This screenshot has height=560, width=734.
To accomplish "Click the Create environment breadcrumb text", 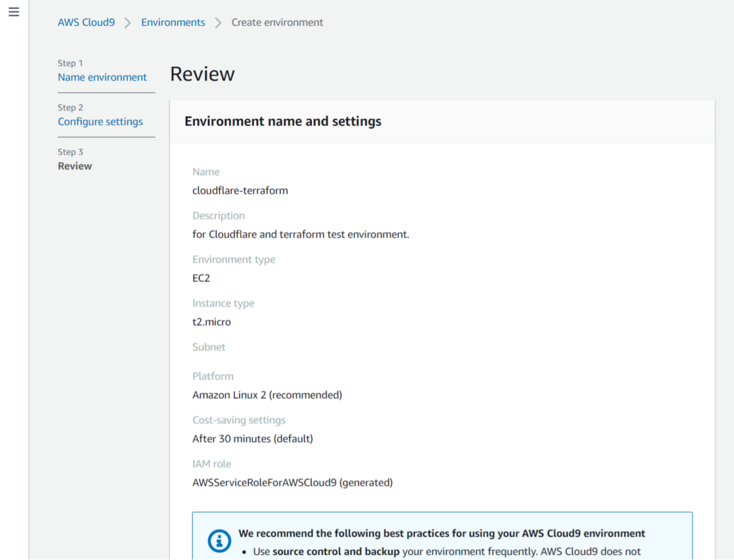I will point(277,22).
